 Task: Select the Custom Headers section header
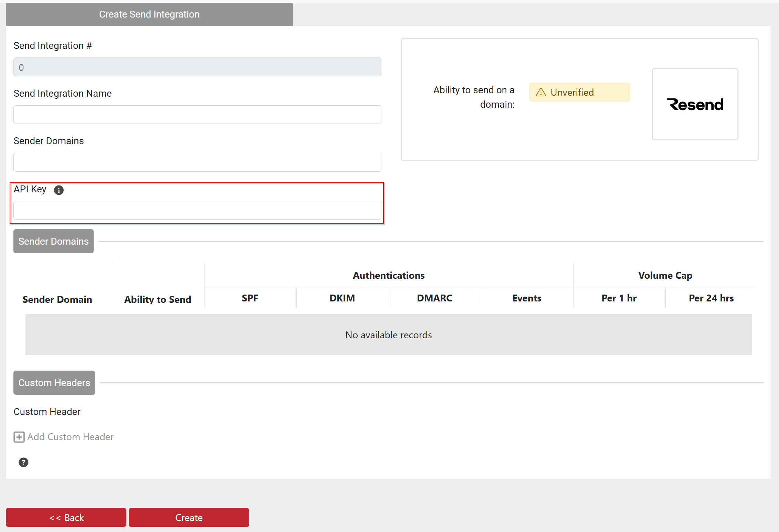click(x=54, y=383)
